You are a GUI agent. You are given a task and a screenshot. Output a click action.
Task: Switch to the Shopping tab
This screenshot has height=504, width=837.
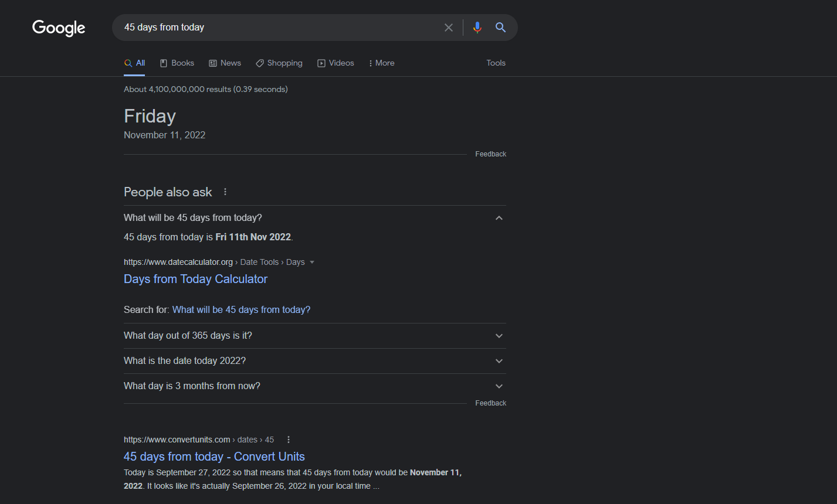[x=279, y=63]
